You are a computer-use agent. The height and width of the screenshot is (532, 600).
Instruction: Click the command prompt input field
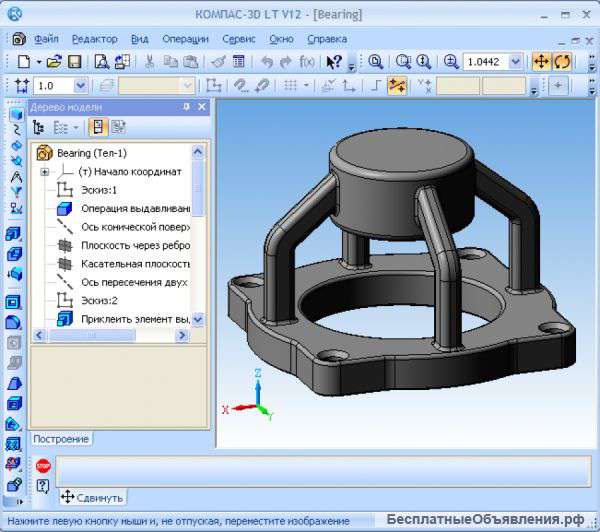[323, 472]
